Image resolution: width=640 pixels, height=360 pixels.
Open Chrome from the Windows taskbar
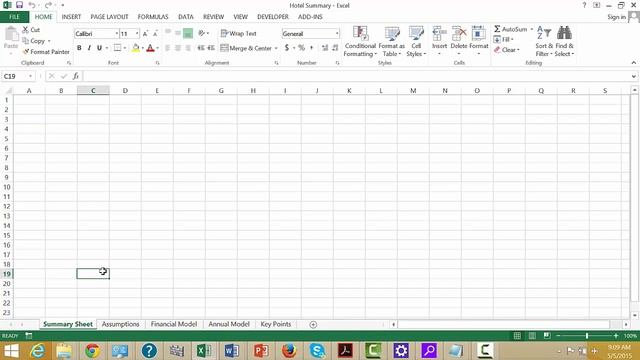[92, 351]
